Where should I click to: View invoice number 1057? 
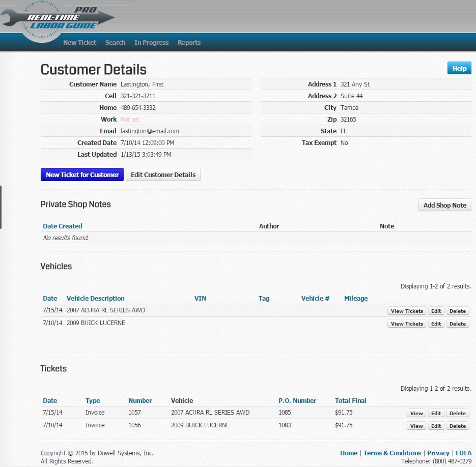416,413
